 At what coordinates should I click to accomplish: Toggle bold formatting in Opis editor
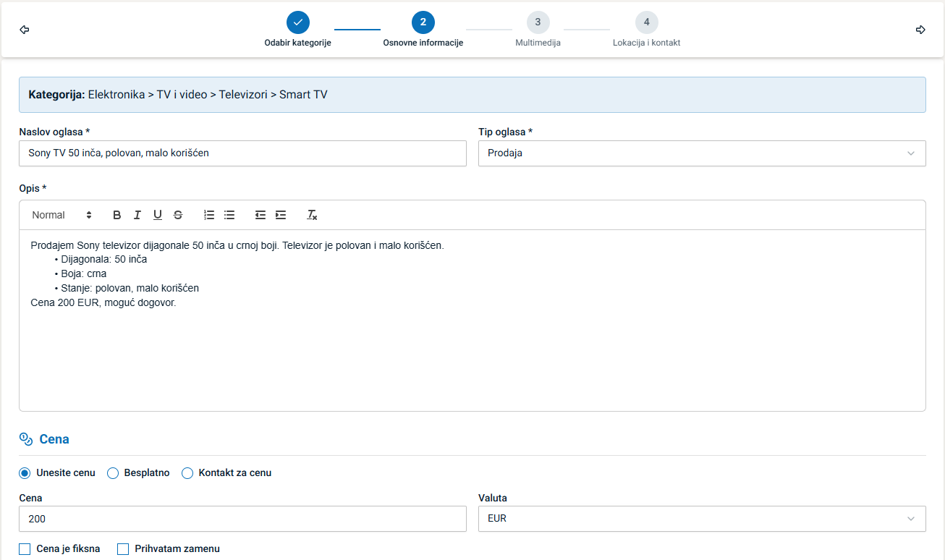point(116,215)
